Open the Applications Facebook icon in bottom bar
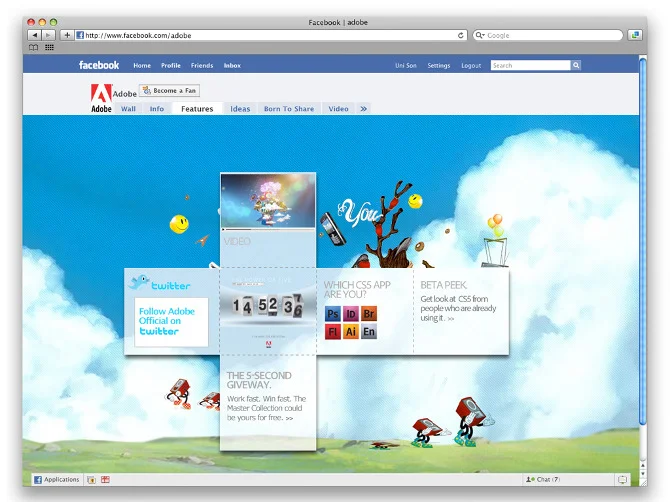Viewport: 670px width, 502px height. pos(38,480)
